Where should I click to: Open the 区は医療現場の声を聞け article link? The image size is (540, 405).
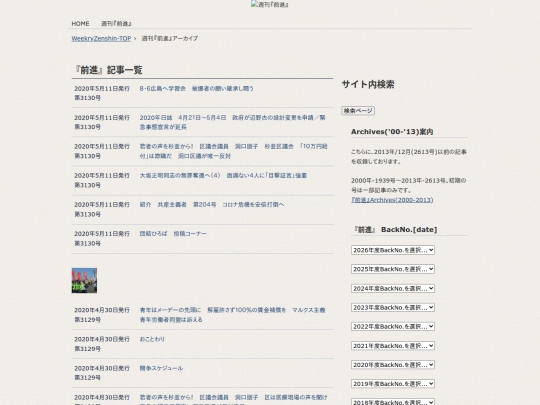[233, 399]
